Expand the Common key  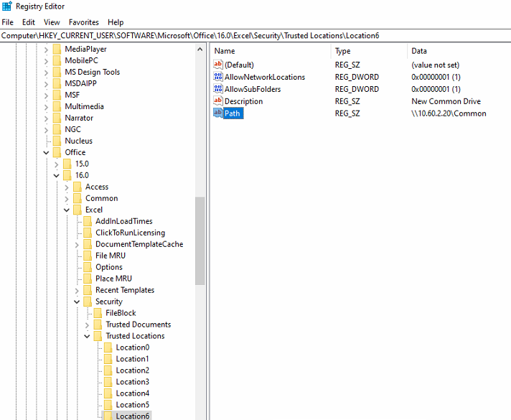[x=67, y=199]
